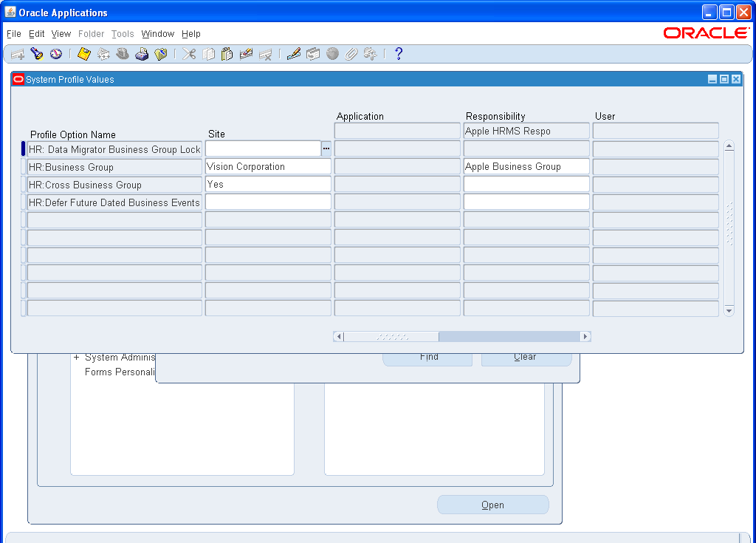This screenshot has width=756, height=543.
Task: Select the Cut scissors icon
Action: 188,53
